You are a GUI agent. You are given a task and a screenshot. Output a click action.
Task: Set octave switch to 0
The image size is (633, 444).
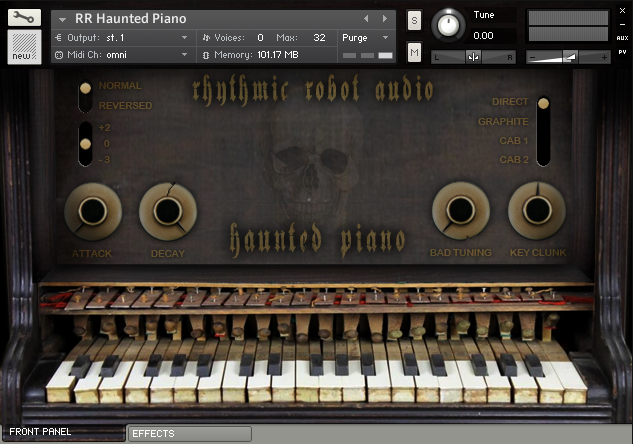tap(107, 144)
